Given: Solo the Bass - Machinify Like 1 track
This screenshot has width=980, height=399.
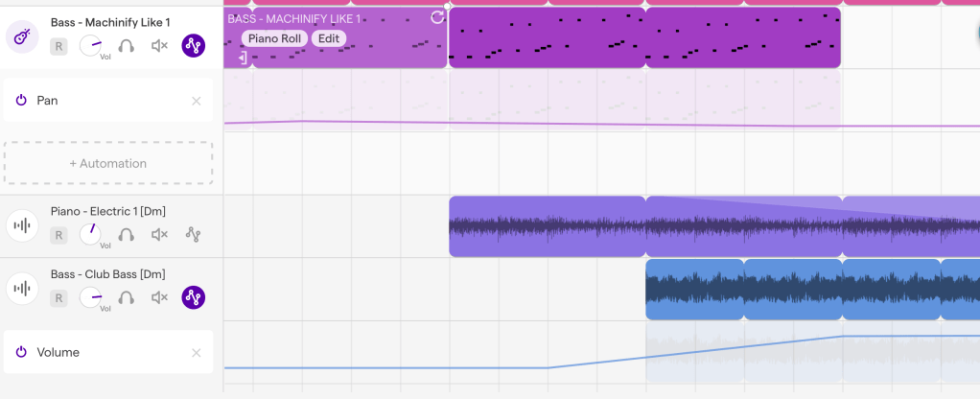Looking at the screenshot, I should click(127, 45).
